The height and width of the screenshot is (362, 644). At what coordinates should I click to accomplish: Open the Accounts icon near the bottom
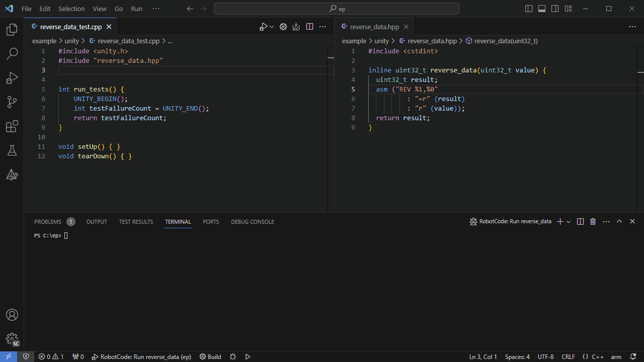click(12, 315)
